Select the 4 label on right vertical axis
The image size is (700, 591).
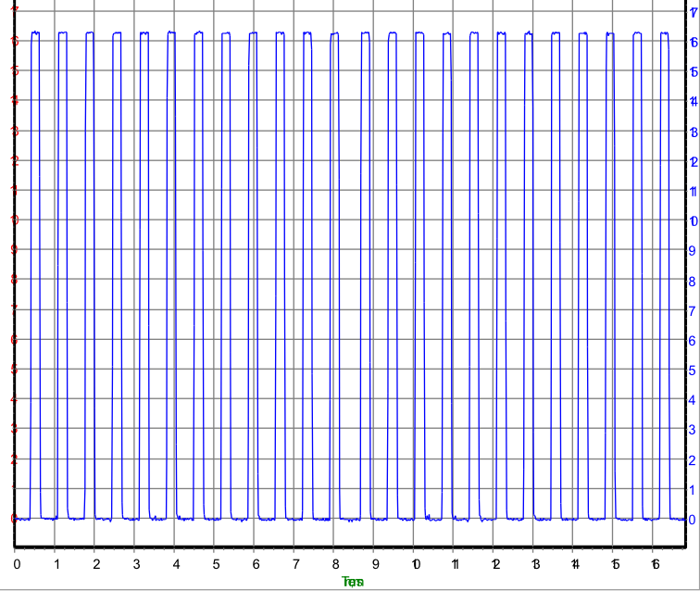click(x=692, y=399)
